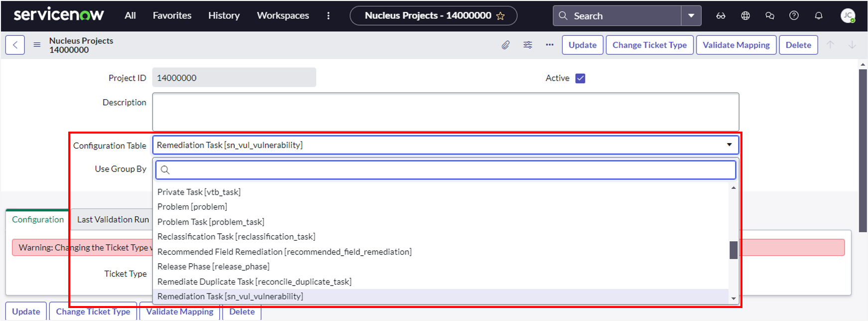Image resolution: width=868 pixels, height=321 pixels.
Task: Open the notifications bell icon
Action: click(x=819, y=16)
